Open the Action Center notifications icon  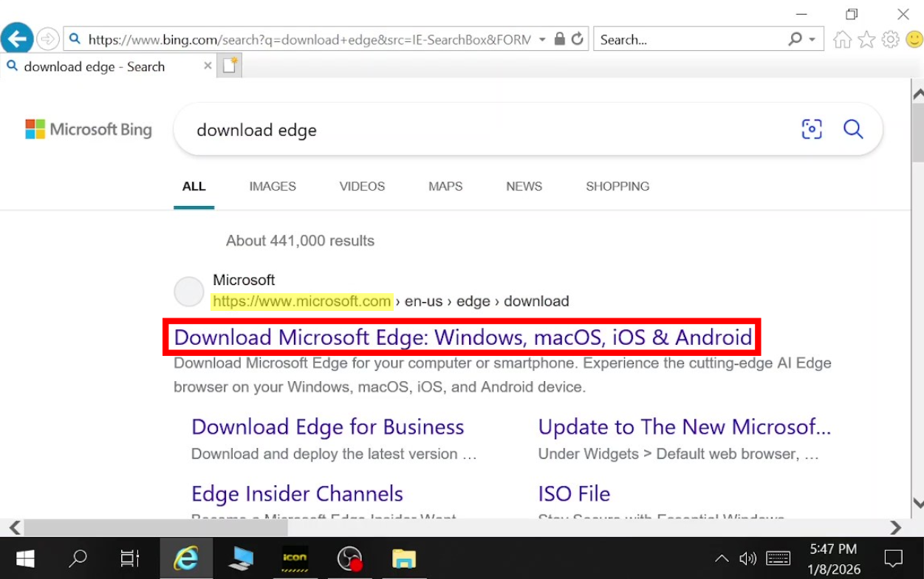(893, 558)
